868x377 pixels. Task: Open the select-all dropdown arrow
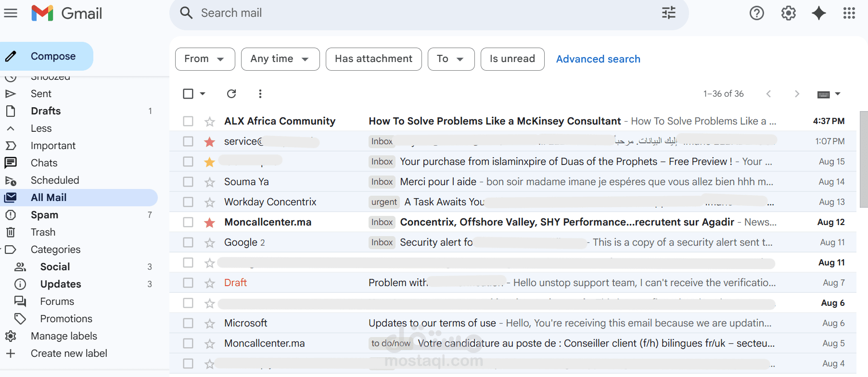coord(203,94)
